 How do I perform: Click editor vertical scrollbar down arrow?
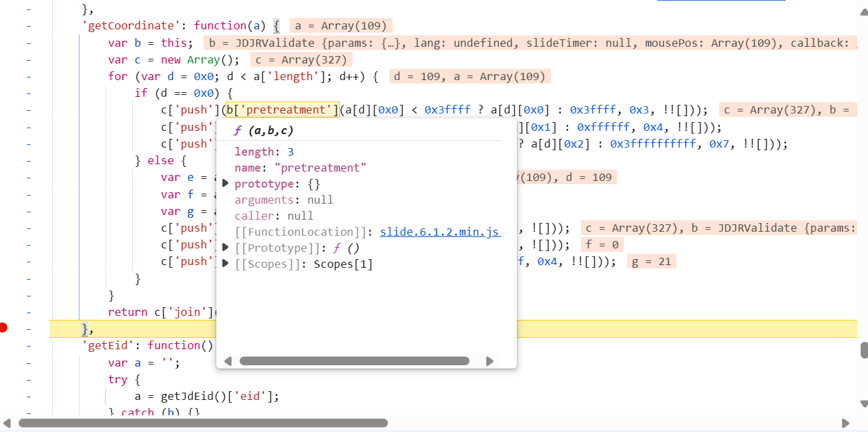point(863,403)
